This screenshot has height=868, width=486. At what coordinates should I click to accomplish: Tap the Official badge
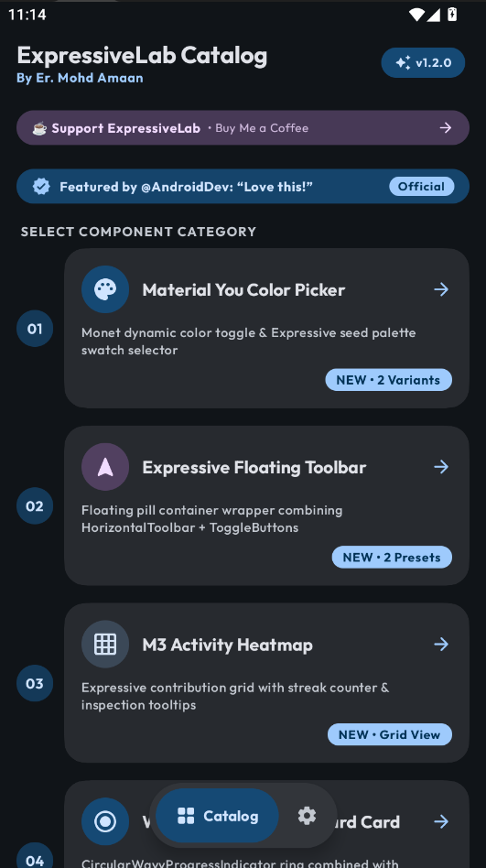point(422,187)
